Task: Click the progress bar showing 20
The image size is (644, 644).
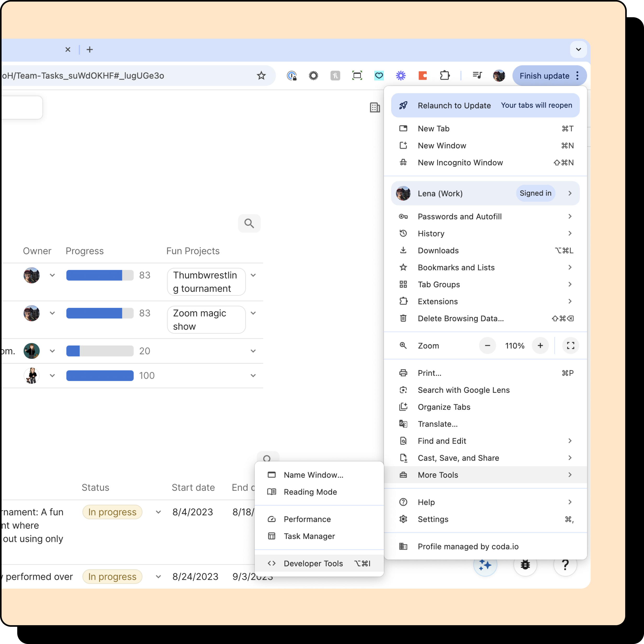Action: (x=100, y=351)
